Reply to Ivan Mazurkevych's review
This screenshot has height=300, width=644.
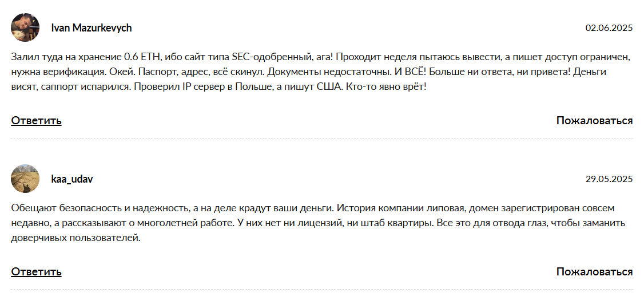coord(36,120)
